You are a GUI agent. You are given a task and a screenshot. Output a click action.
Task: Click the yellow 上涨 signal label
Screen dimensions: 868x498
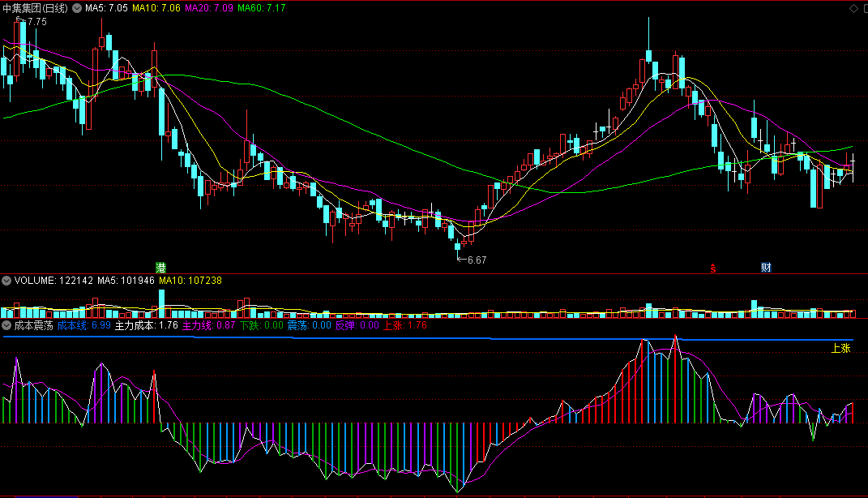(841, 349)
